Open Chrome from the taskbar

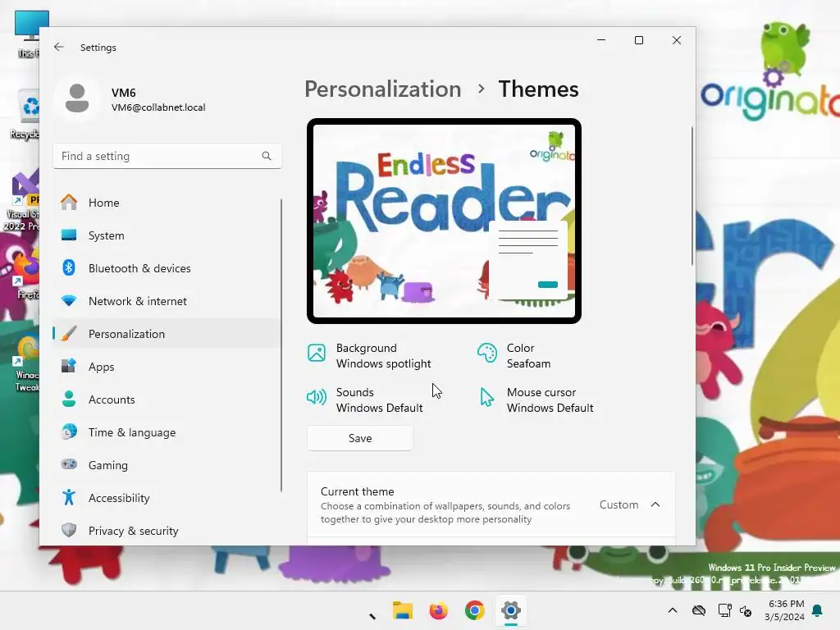475,610
